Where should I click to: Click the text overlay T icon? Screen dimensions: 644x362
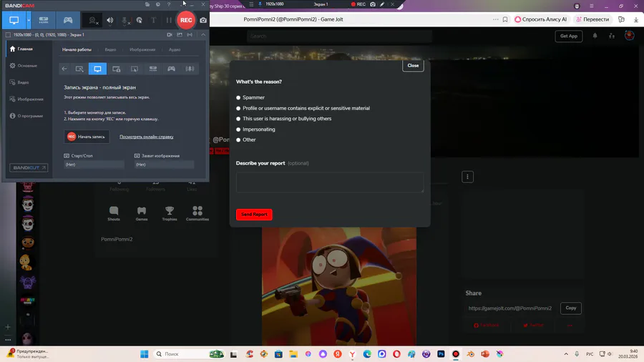tap(154, 20)
